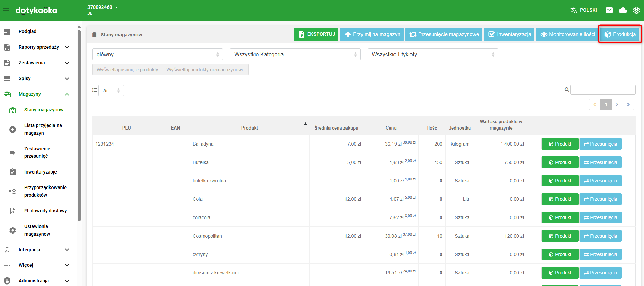Toggle Wyświetlaj usunięte produkty
The width and height of the screenshot is (644, 286).
coord(127,70)
